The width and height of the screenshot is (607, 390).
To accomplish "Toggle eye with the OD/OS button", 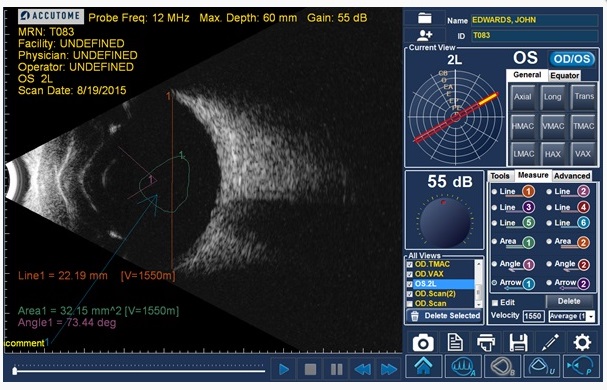I will click(x=572, y=59).
